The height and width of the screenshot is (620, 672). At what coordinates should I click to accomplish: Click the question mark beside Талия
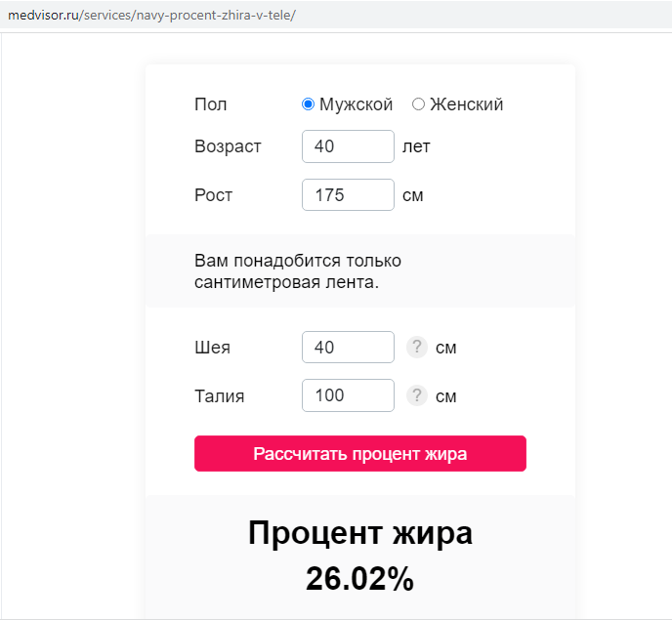[417, 395]
